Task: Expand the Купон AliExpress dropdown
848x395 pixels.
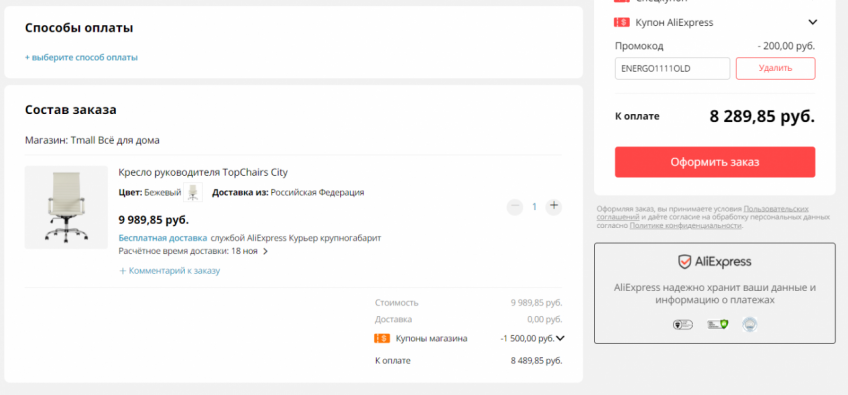Action: click(812, 23)
